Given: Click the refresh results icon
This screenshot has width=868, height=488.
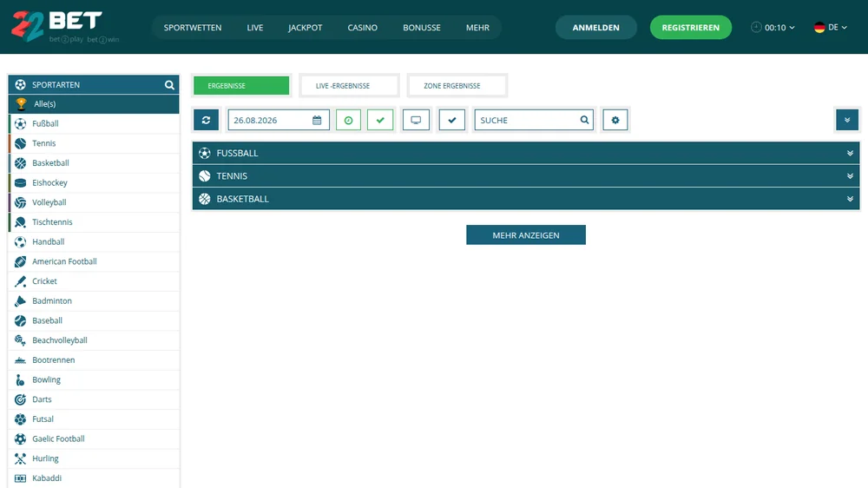Looking at the screenshot, I should pyautogui.click(x=206, y=120).
